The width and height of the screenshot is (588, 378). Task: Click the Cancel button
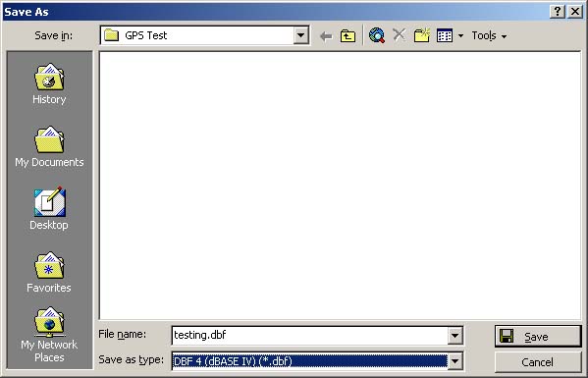tap(538, 362)
